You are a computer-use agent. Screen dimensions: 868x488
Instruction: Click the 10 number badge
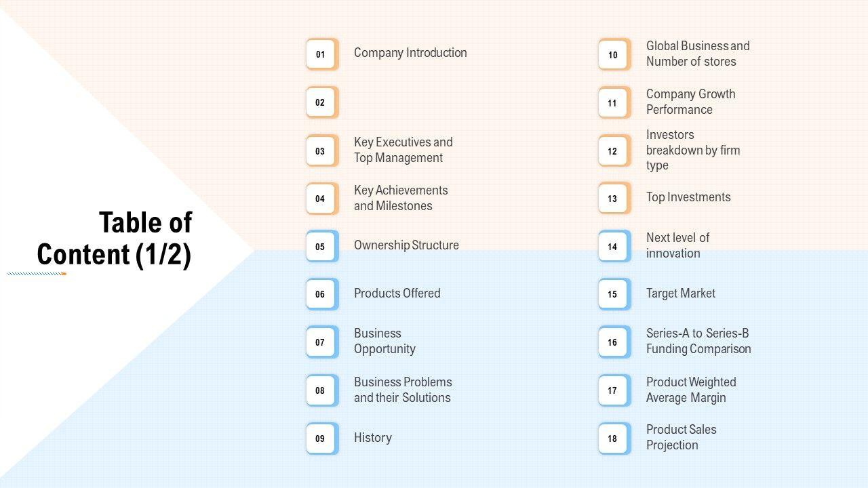pos(613,55)
